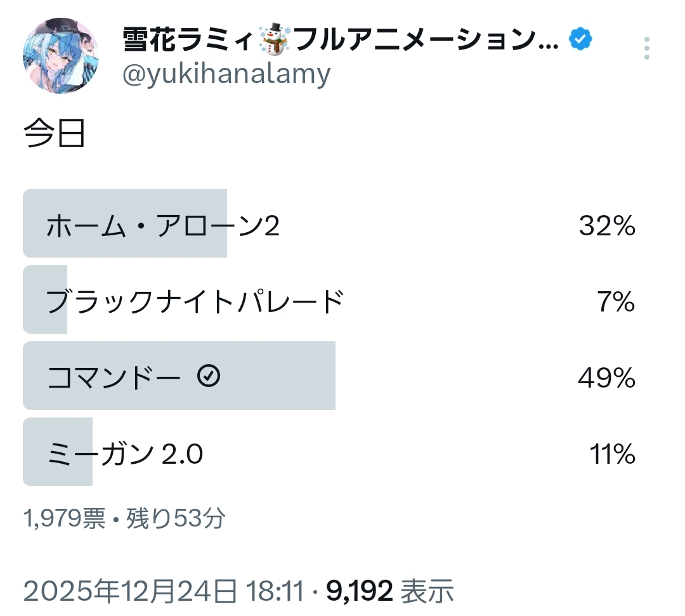Screen dimensions: 685x616
Task: Click the 32% poll result value
Action: pos(606,226)
